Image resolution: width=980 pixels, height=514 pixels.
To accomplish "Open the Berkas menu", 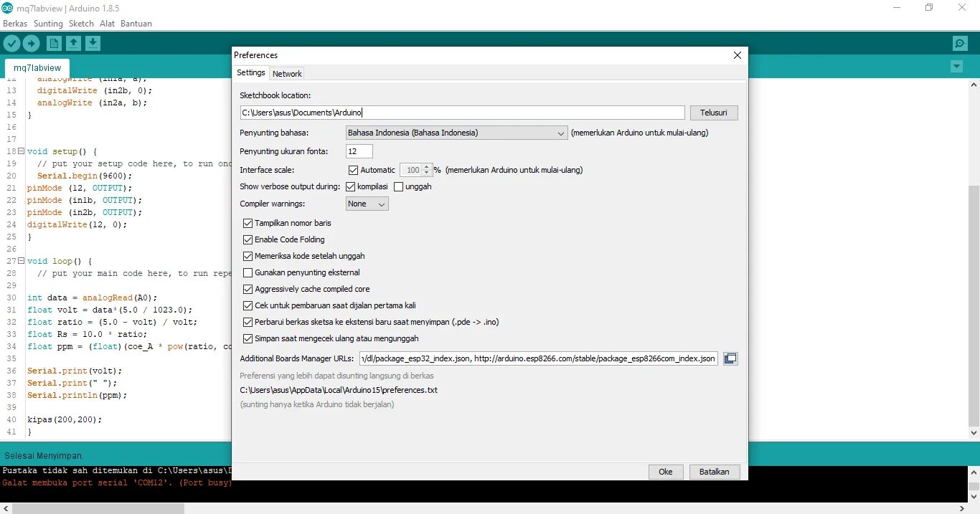I will 15,24.
